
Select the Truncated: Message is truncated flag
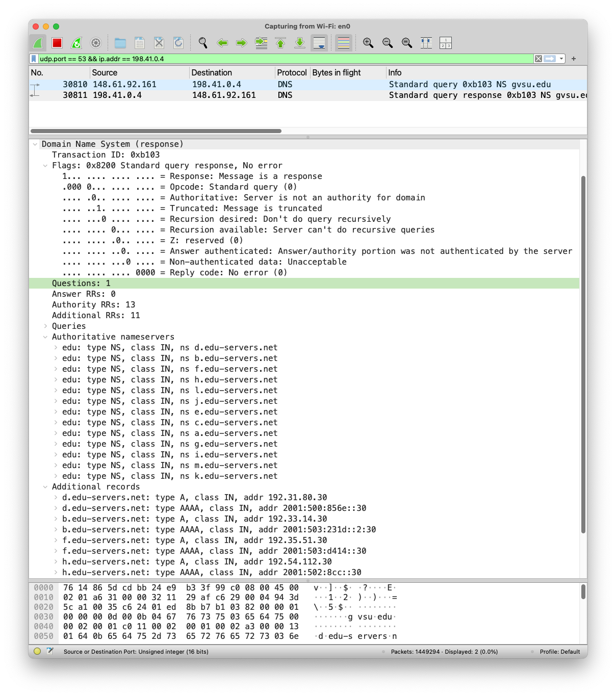304,209
